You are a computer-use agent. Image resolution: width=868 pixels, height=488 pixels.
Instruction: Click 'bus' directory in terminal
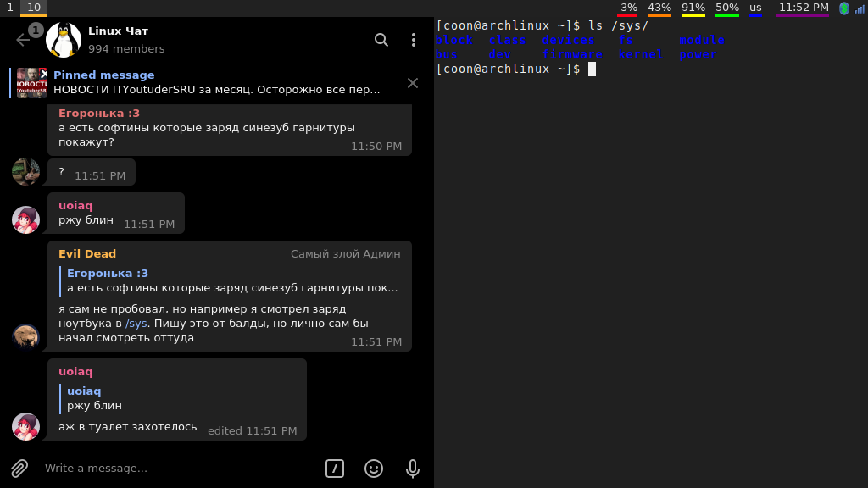coord(447,54)
